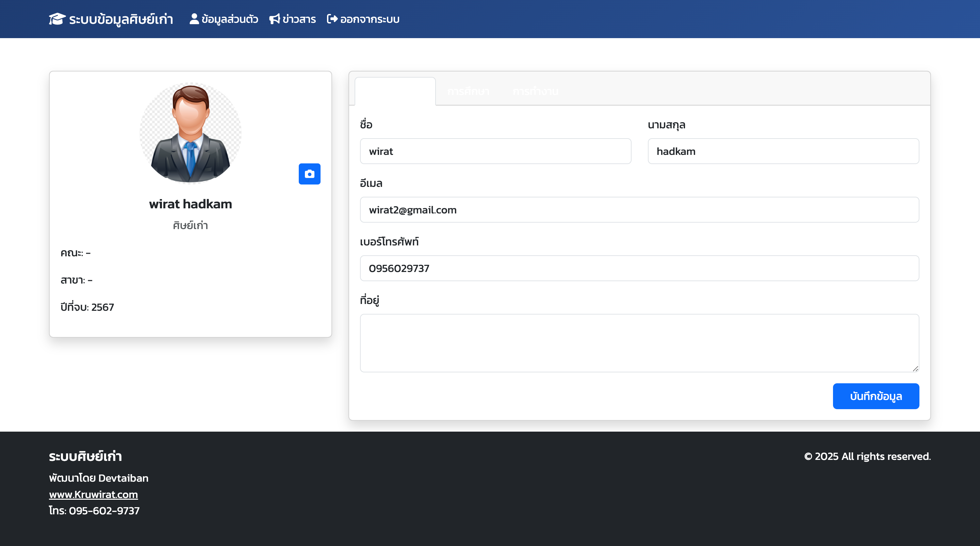The height and width of the screenshot is (546, 980).
Task: Click the เบอร์โทรศัพท์ phone number field
Action: [639, 268]
